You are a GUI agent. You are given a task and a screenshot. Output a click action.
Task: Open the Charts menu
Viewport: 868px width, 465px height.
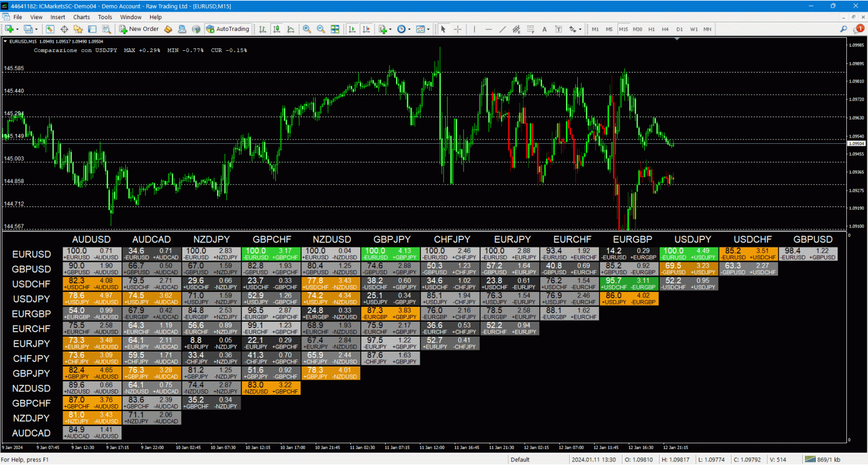(81, 17)
